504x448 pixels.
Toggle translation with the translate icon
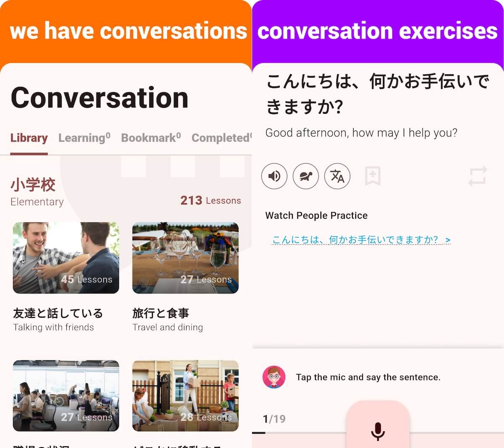tap(337, 176)
